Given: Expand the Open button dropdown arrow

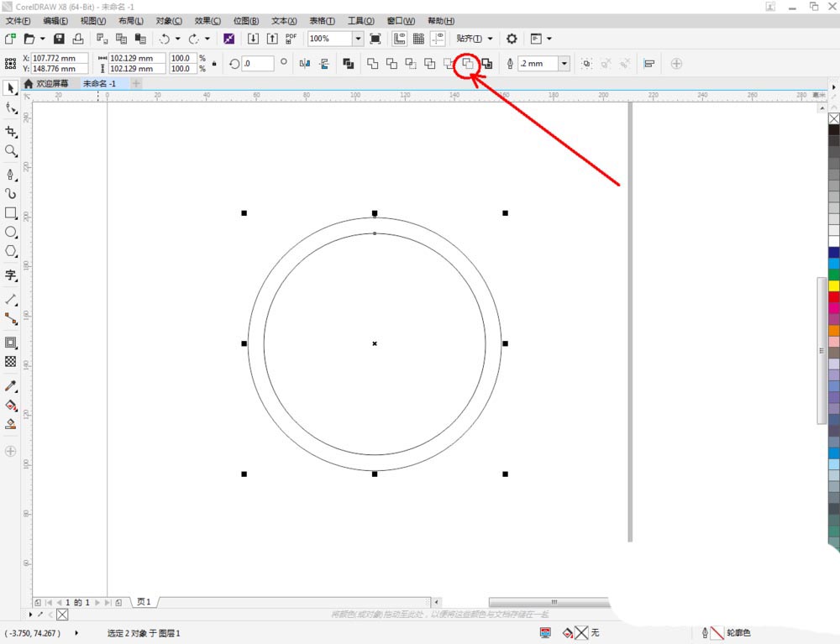Looking at the screenshot, I should (42, 39).
